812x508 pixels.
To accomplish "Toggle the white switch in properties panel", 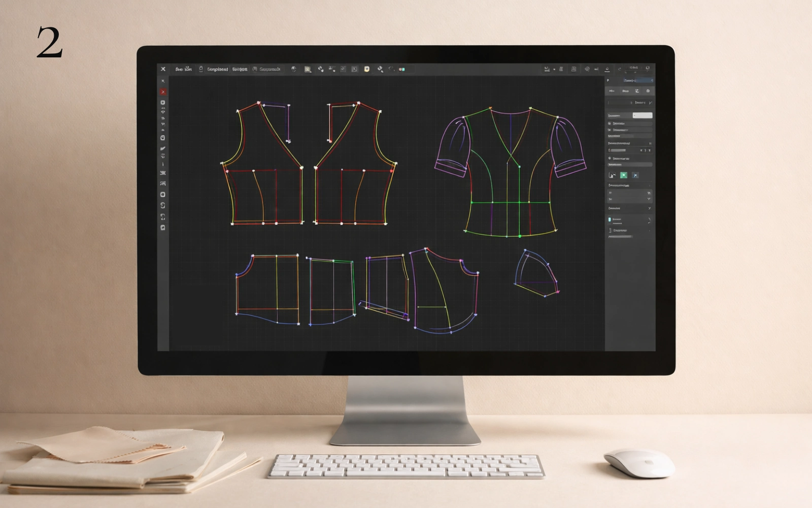I will coord(642,116).
